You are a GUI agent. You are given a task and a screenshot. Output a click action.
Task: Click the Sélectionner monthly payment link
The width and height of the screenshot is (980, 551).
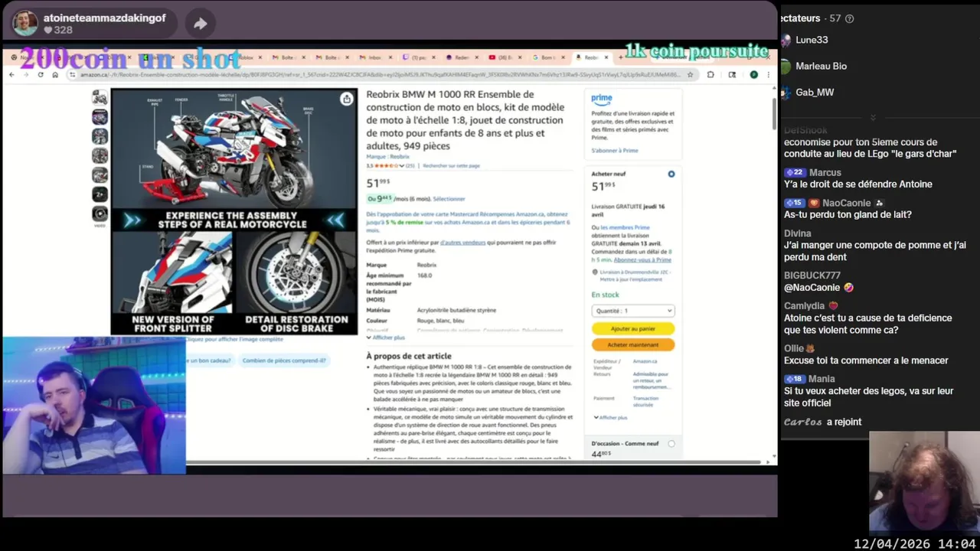click(x=449, y=199)
